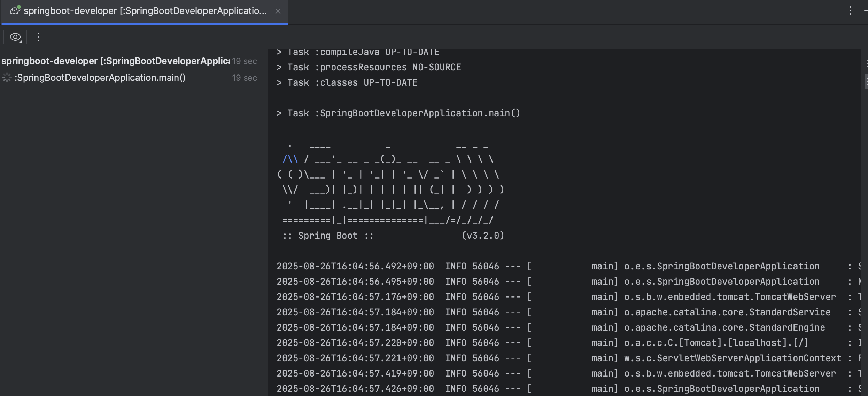The width and height of the screenshot is (868, 396).
Task: Open the three-dot options menu at the top right
Action: pyautogui.click(x=850, y=10)
